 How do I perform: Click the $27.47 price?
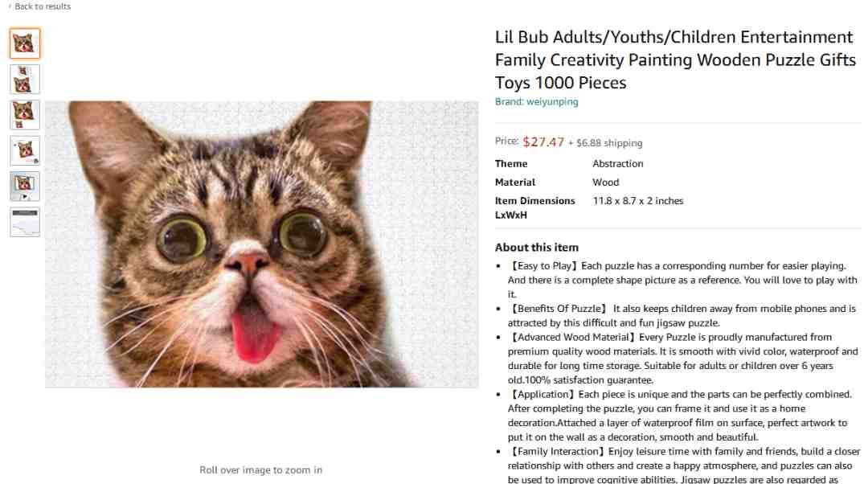coord(543,142)
